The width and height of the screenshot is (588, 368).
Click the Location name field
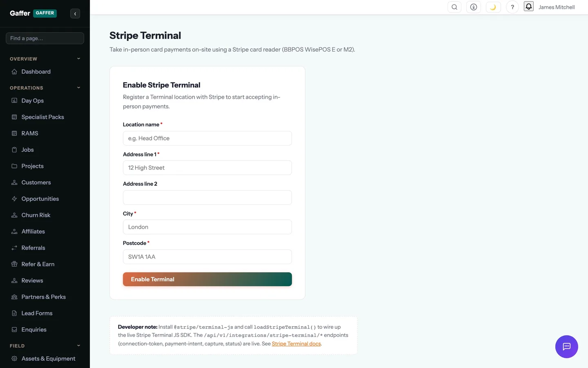pyautogui.click(x=207, y=138)
